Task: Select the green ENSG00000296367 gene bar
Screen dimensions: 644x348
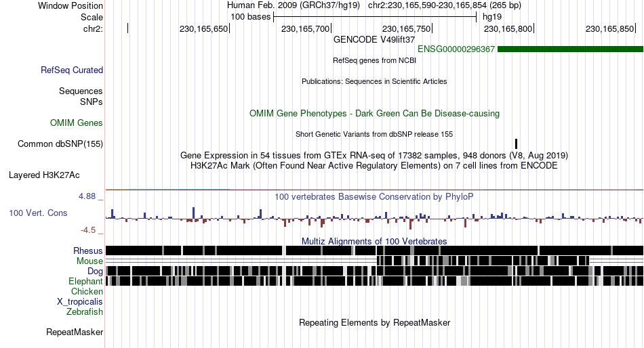Action: click(570, 49)
